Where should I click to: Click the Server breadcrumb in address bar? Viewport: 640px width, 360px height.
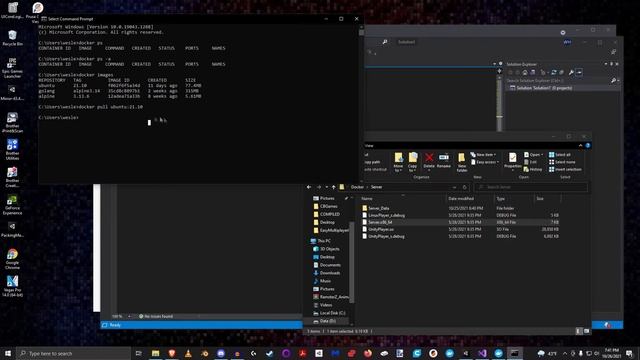point(376,187)
